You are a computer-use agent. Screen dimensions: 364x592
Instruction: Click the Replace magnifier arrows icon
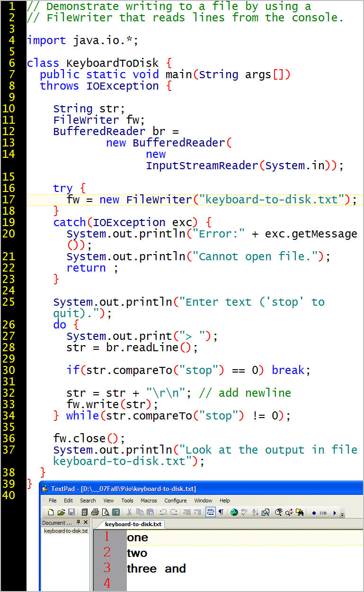tap(290, 512)
